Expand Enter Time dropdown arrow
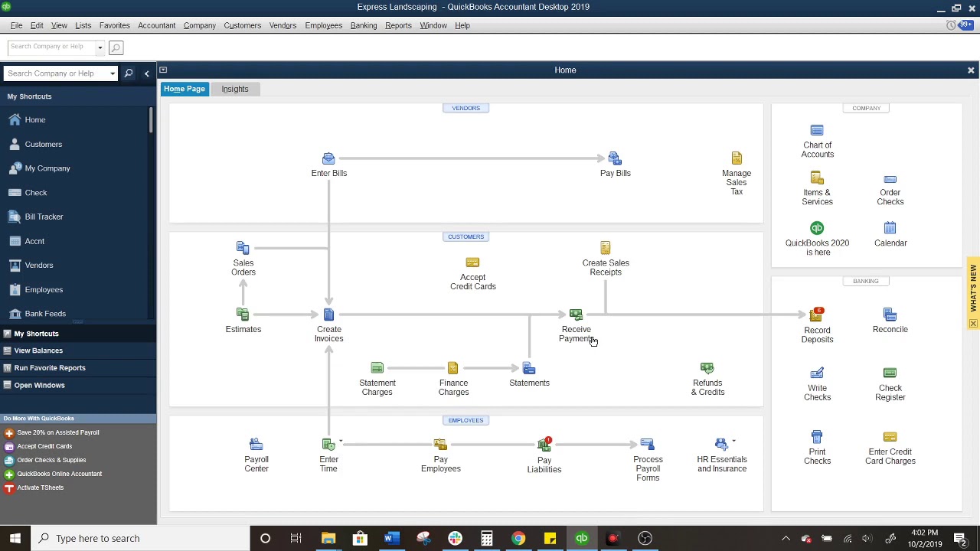 click(340, 441)
